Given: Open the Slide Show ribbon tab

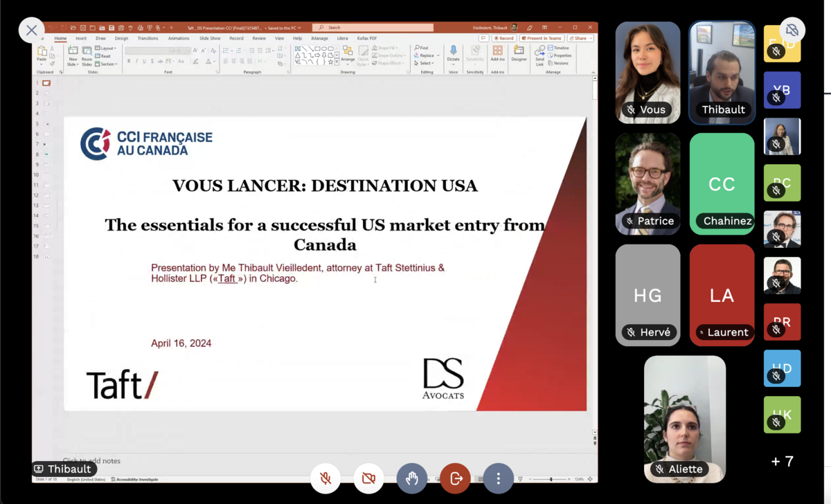Looking at the screenshot, I should click(x=210, y=38).
